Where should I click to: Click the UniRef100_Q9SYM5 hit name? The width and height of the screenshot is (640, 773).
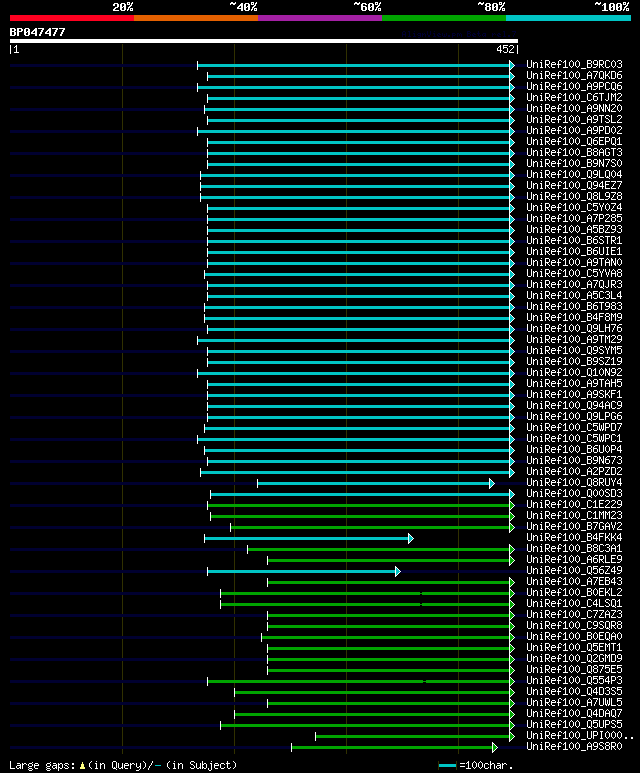pyautogui.click(x=574, y=351)
